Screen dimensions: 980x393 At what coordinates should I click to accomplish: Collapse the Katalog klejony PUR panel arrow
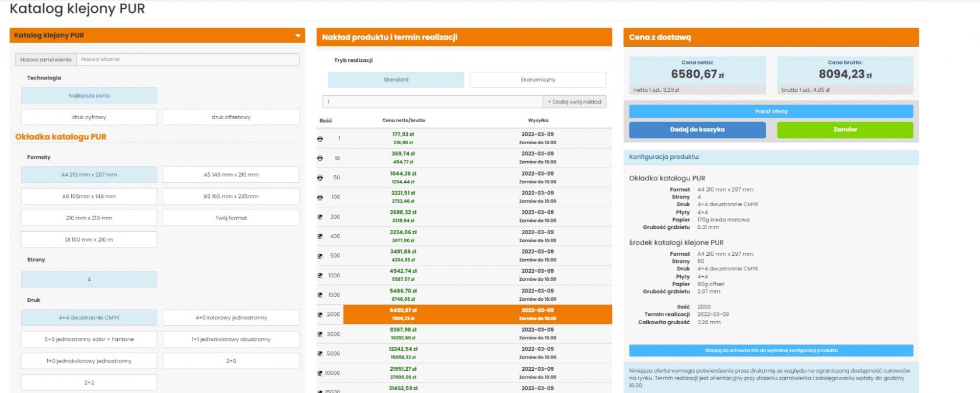pyautogui.click(x=297, y=36)
